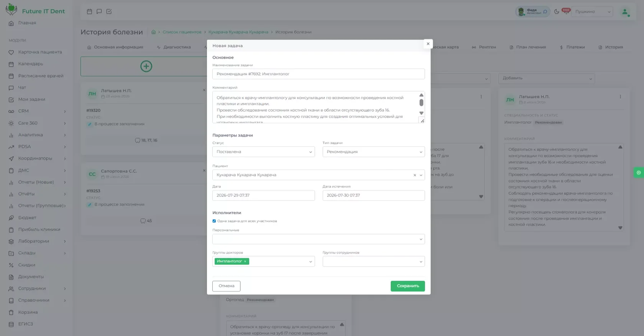Click the Сохранить button
The height and width of the screenshot is (336, 644).
[407, 286]
